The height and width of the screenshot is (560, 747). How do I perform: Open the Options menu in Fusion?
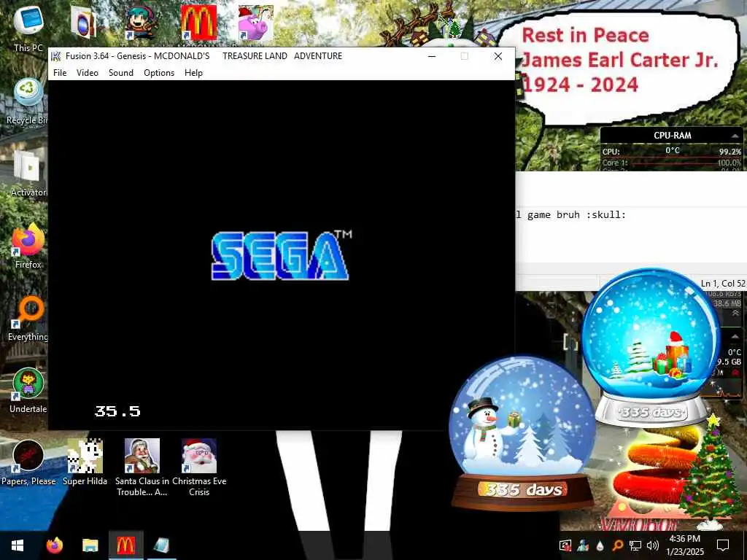(x=159, y=73)
